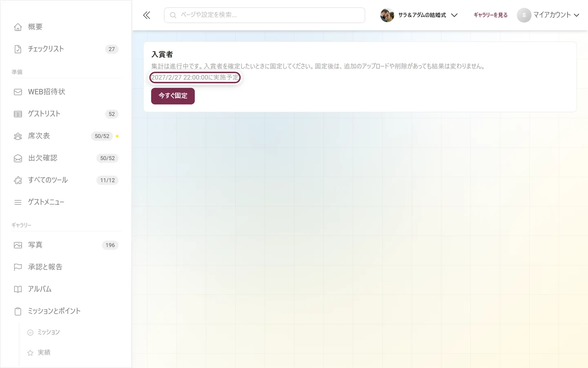The width and height of the screenshot is (588, 368).
Task: Click the open envelope icon for 出欠確認
Action: pyautogui.click(x=18, y=158)
